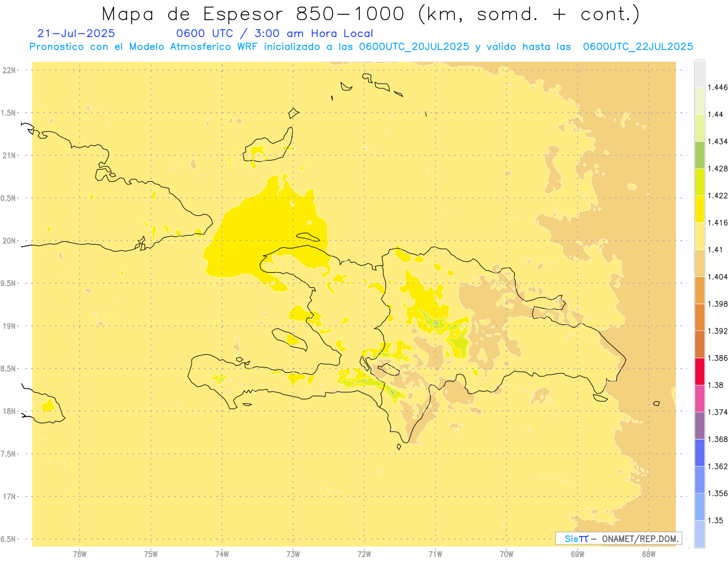Click the '73W' longitude label
The image size is (728, 562).
[293, 553]
